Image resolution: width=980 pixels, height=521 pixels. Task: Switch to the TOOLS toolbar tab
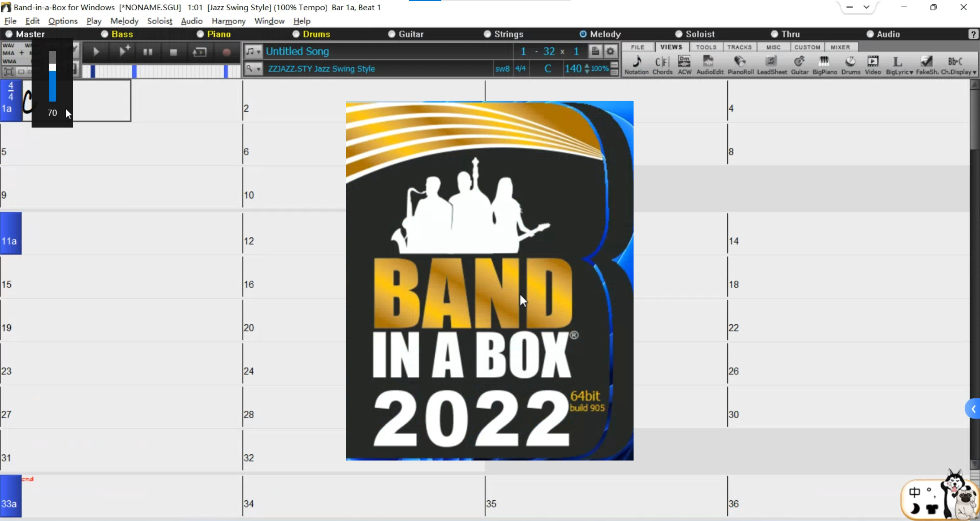(706, 47)
